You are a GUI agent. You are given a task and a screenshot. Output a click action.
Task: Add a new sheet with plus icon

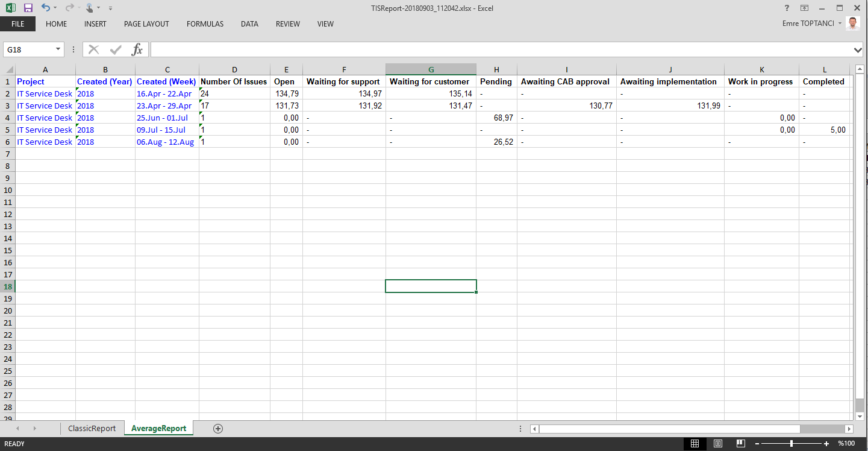(218, 429)
